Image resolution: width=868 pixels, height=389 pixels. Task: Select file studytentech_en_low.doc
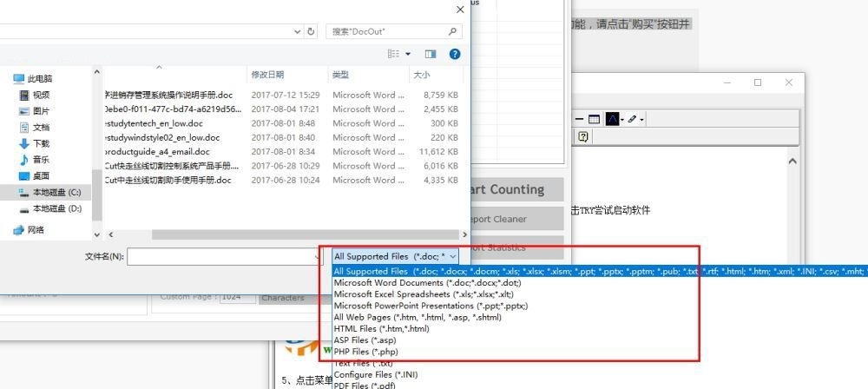[154, 123]
